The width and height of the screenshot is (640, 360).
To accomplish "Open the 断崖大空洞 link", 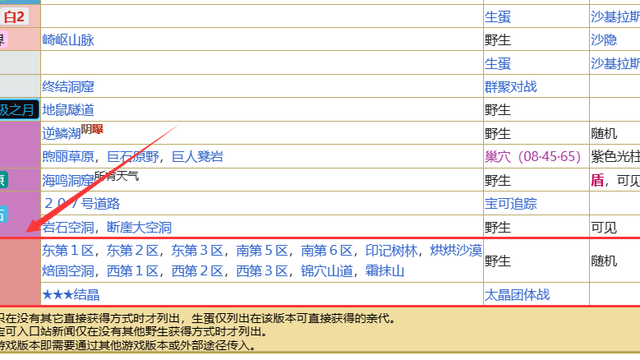I will (139, 227).
